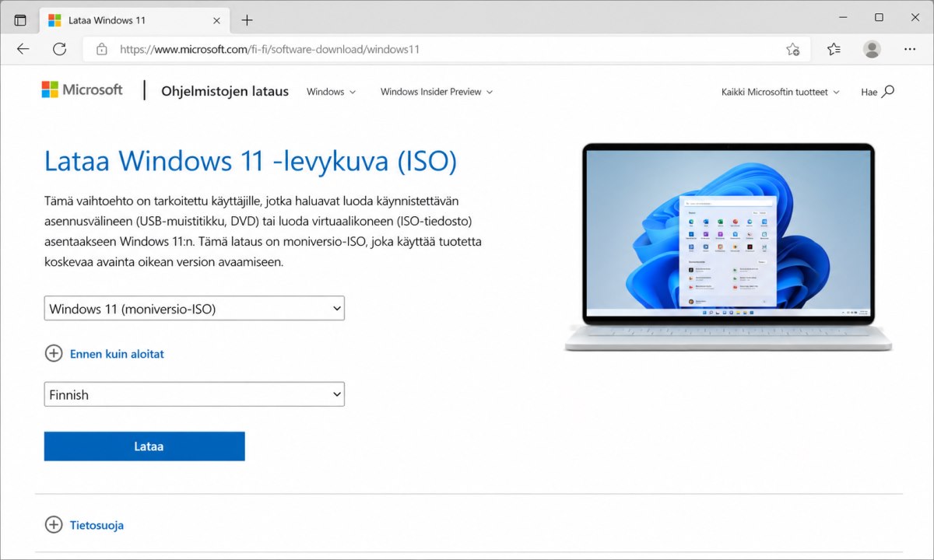
Task: Open the Favorites list icon
Action: 834,49
